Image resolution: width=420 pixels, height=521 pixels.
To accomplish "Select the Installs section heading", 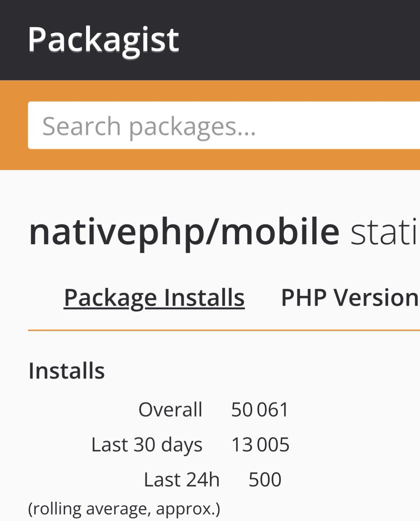I will (x=66, y=371).
